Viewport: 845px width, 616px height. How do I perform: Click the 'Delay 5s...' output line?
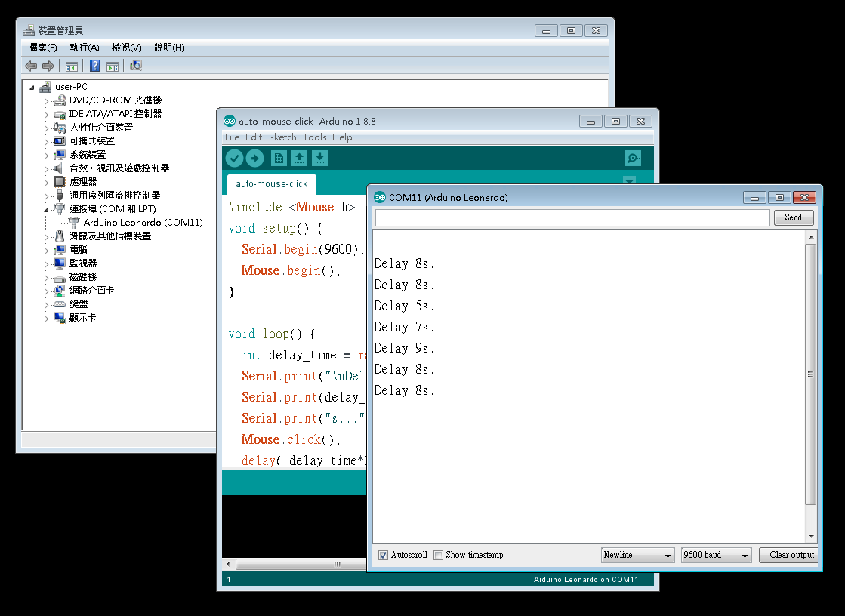[x=411, y=306]
